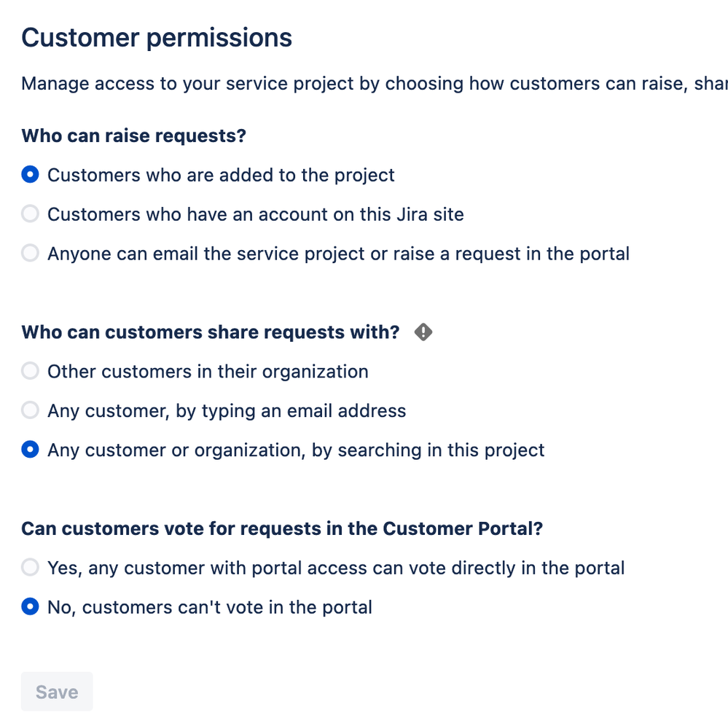Click 'Who can customers share requests with?' heading

[x=211, y=332]
